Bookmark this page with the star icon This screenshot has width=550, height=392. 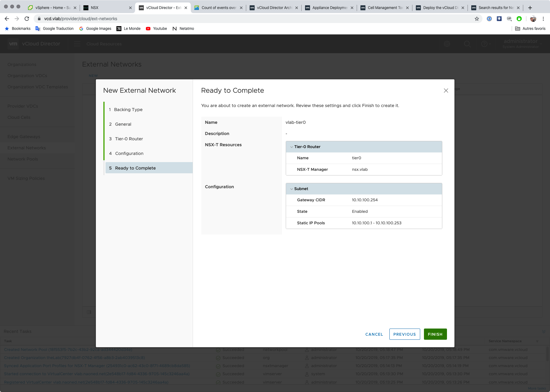click(x=477, y=19)
